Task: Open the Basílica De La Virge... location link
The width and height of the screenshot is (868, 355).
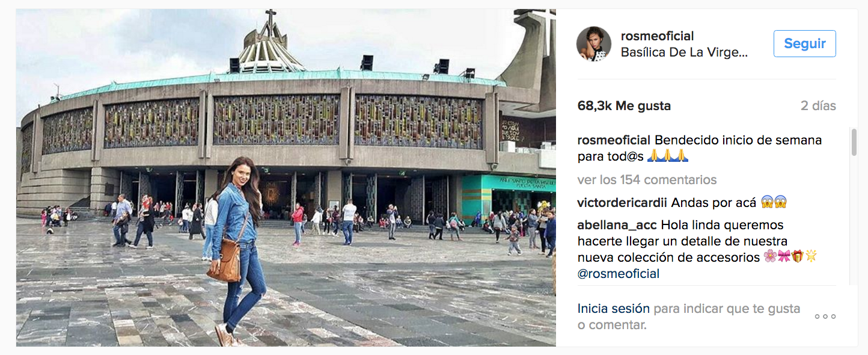Action: [684, 52]
